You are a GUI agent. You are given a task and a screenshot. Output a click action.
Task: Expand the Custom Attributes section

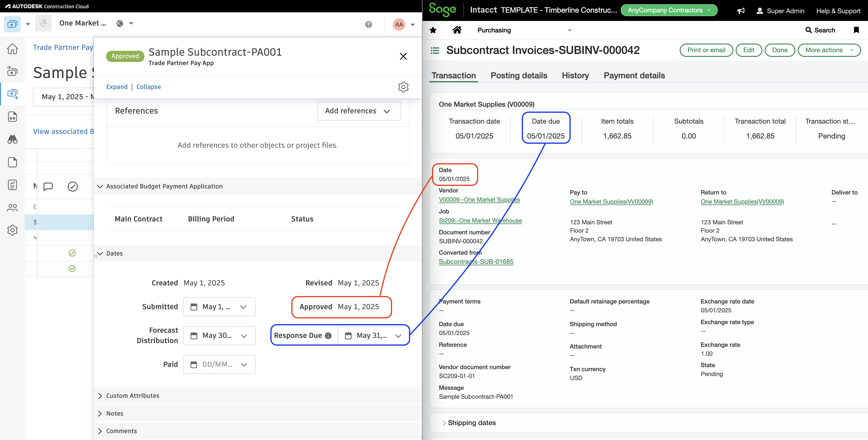click(x=100, y=396)
